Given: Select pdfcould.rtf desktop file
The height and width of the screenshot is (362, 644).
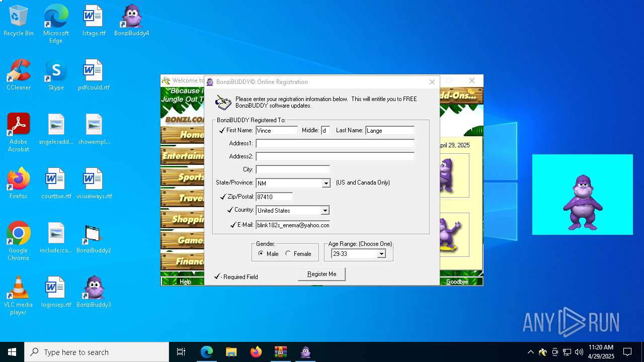Looking at the screenshot, I should click(94, 75).
